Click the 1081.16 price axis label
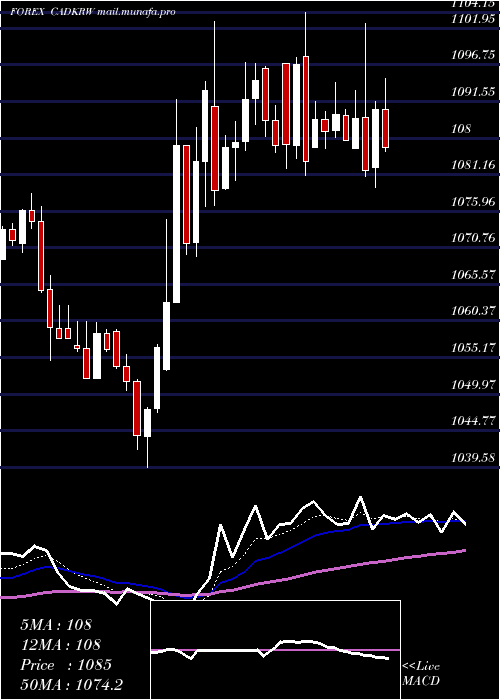This screenshot has width=500, height=700. click(473, 165)
